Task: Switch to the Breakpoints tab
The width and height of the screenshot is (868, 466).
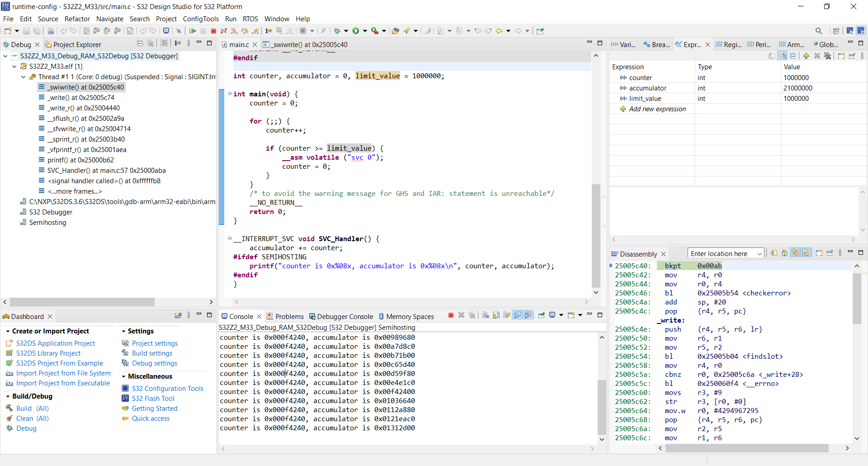Action: pyautogui.click(x=656, y=44)
